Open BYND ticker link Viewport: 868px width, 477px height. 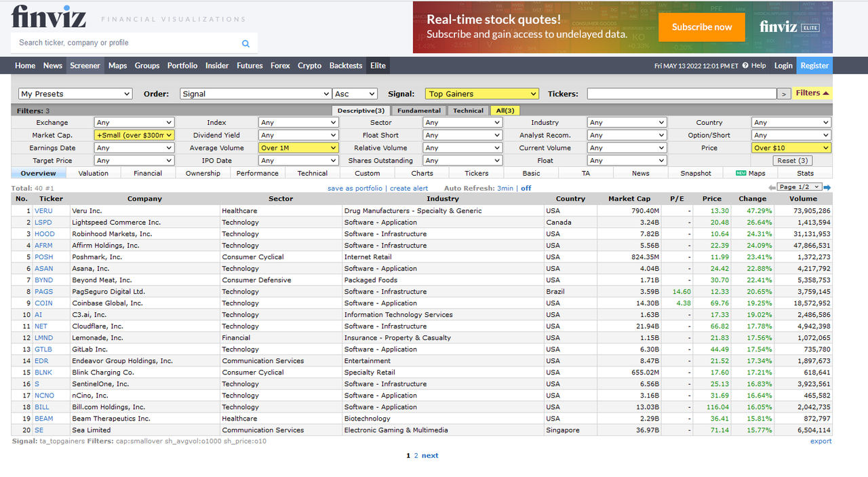(43, 280)
